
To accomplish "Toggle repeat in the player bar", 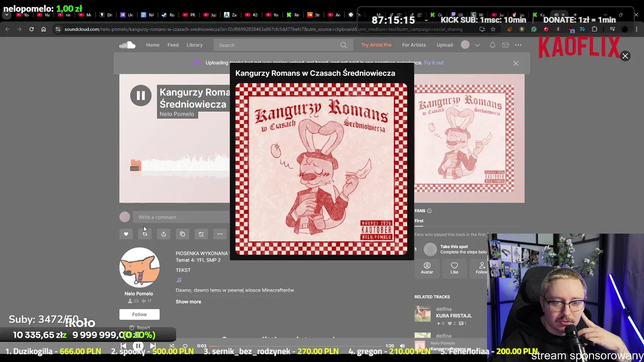I will coord(185,346).
